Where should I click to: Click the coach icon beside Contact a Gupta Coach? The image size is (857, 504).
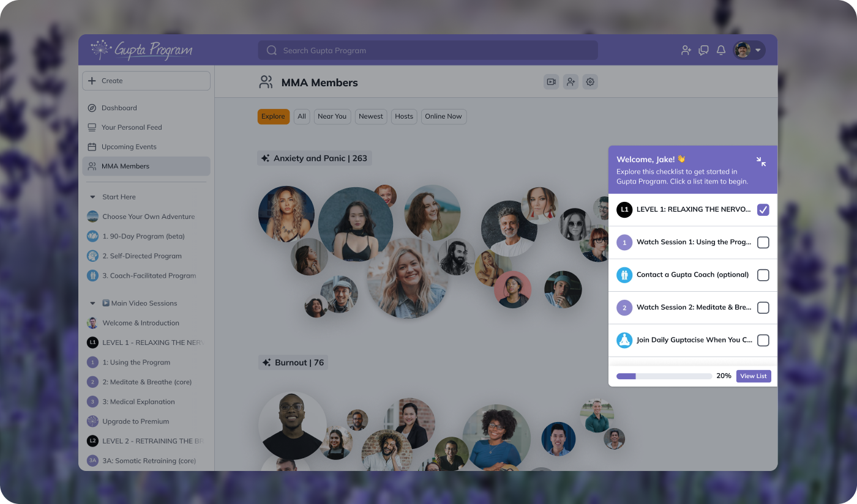point(624,275)
